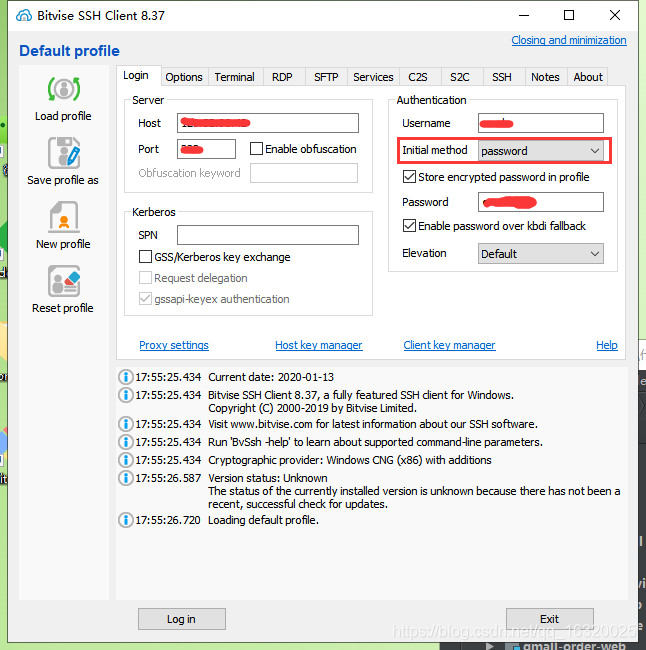Click the Username input field

(x=541, y=123)
